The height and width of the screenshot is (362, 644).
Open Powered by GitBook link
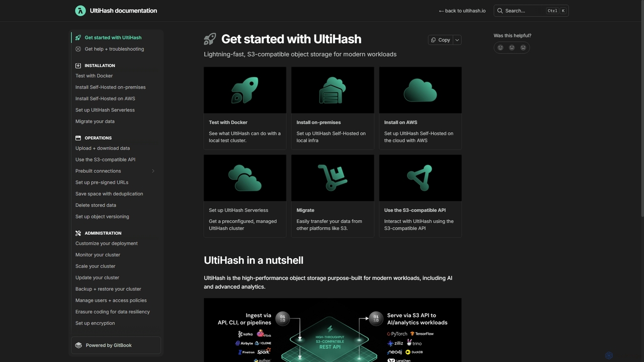tap(116, 345)
